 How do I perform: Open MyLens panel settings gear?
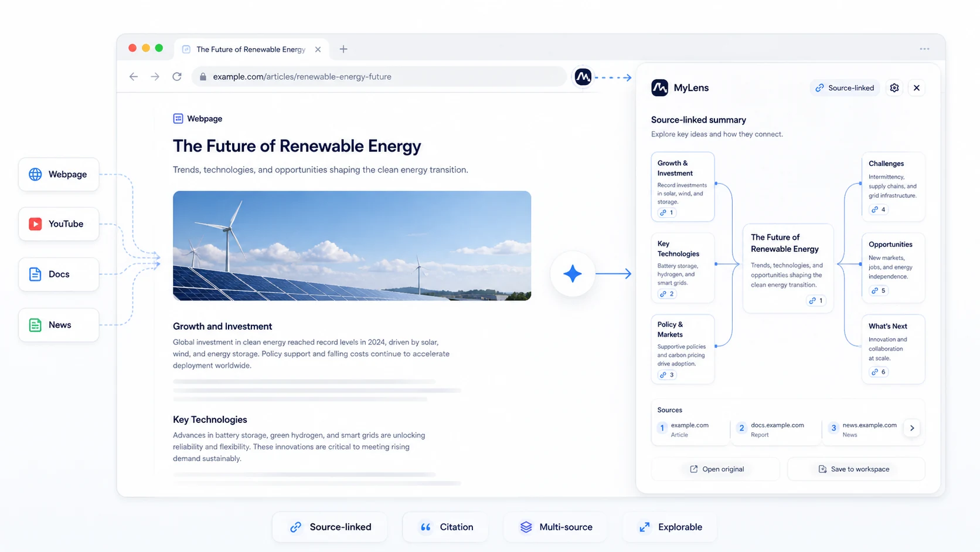point(894,88)
